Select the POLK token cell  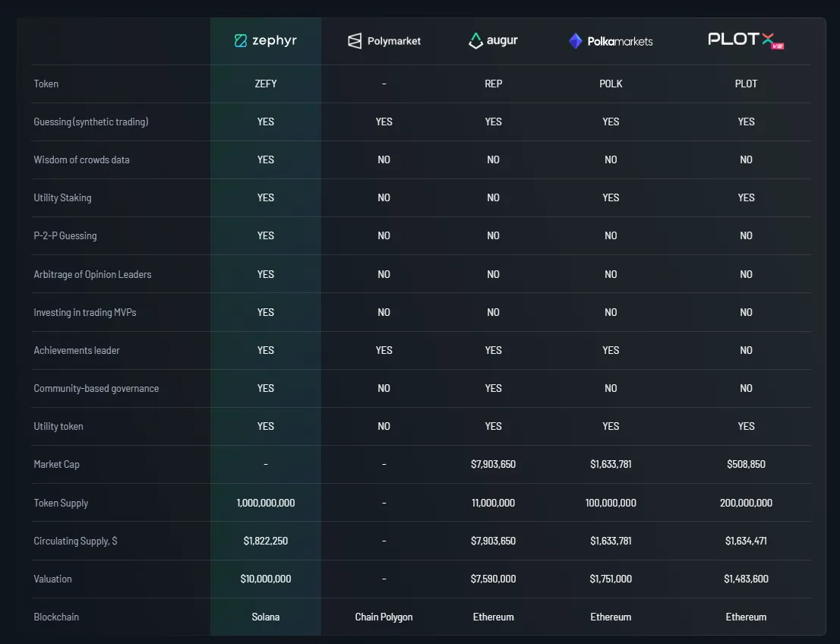[x=611, y=84]
